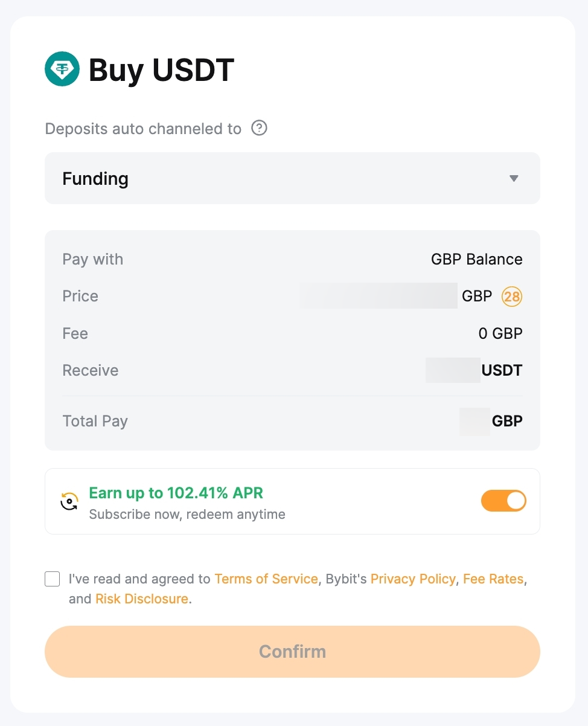Click the Earn up to 102.41% APR text
The width and height of the screenshot is (588, 726).
pyautogui.click(x=176, y=493)
